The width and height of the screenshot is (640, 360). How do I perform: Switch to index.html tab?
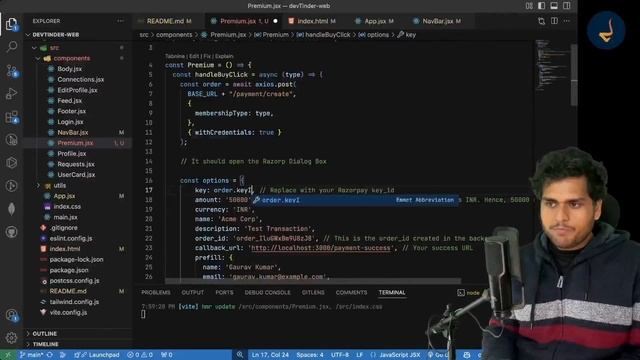click(313, 21)
